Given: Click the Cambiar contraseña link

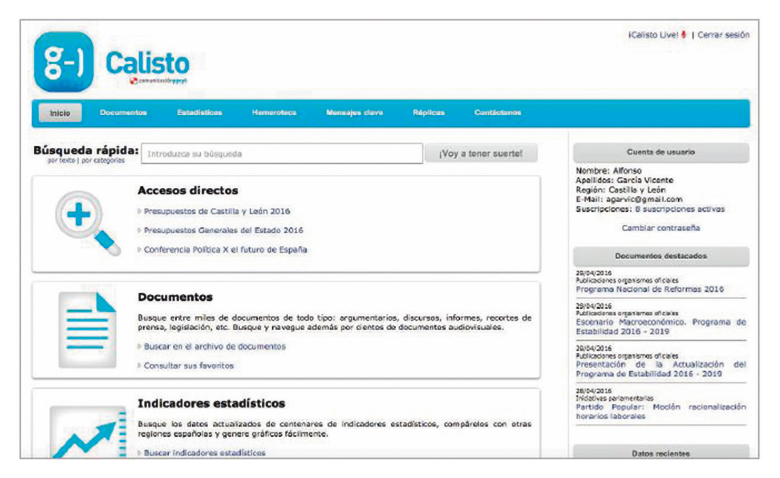Looking at the screenshot, I should [x=660, y=227].
